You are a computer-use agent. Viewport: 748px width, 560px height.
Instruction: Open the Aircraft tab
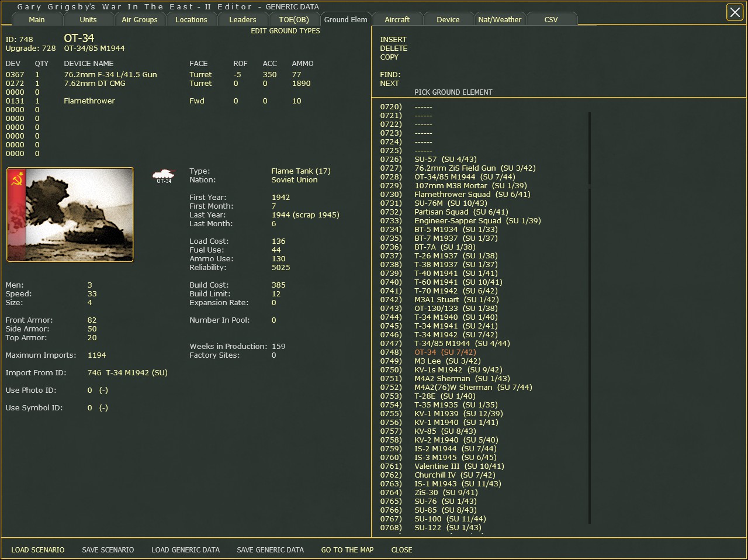pyautogui.click(x=397, y=19)
